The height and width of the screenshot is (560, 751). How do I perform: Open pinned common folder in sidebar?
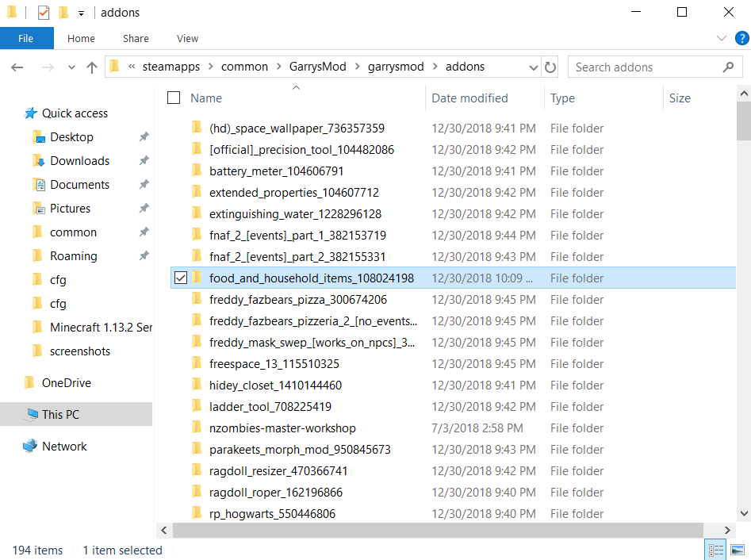click(x=73, y=232)
